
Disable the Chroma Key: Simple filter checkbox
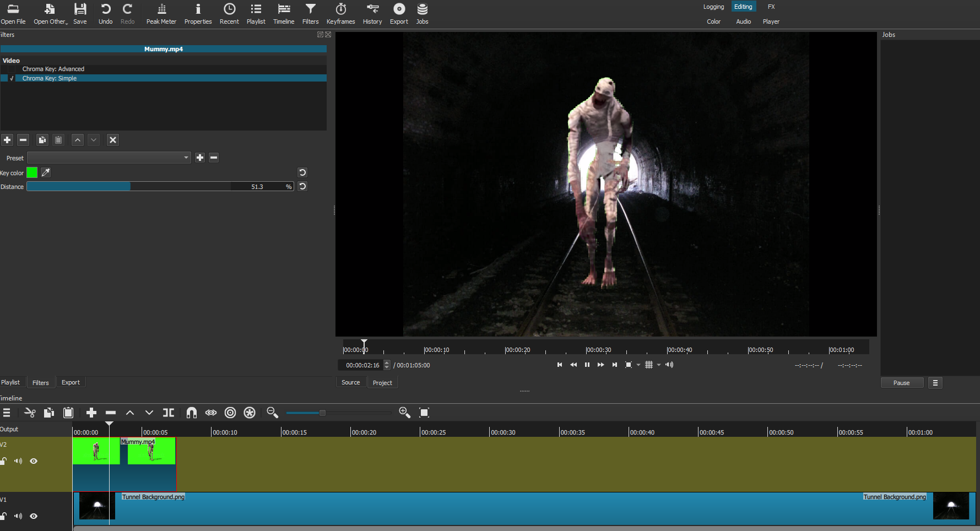pyautogui.click(x=11, y=78)
